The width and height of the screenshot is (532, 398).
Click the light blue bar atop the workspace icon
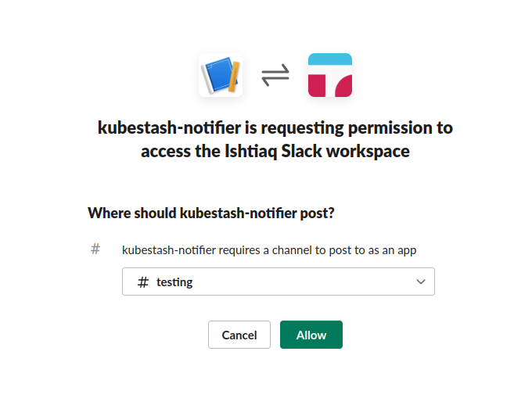330,59
